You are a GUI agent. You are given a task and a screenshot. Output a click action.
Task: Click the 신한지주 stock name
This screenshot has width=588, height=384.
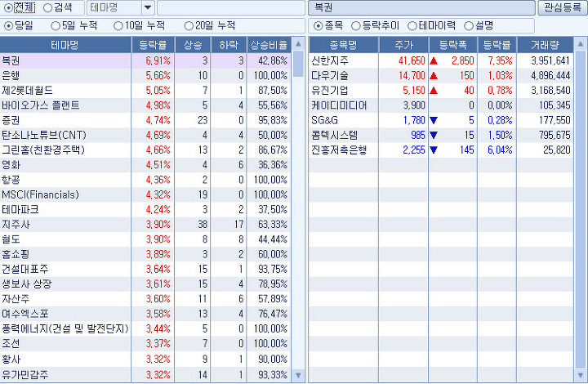click(x=330, y=60)
